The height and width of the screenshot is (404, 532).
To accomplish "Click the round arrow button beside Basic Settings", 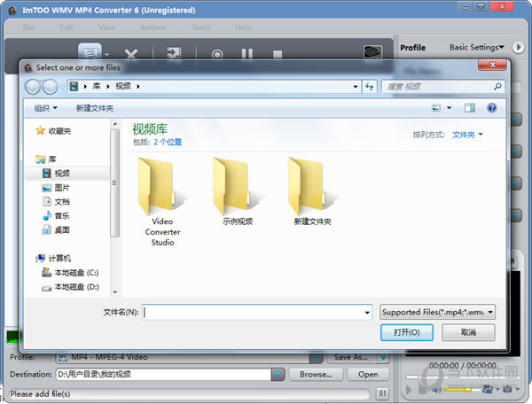I will pos(518,47).
